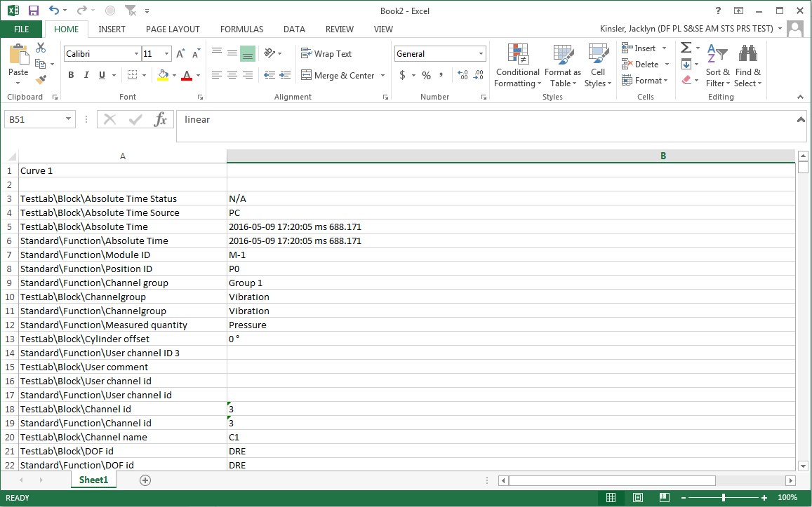This screenshot has width=812, height=507.
Task: Select cell containing Pressure value
Action: click(x=248, y=325)
